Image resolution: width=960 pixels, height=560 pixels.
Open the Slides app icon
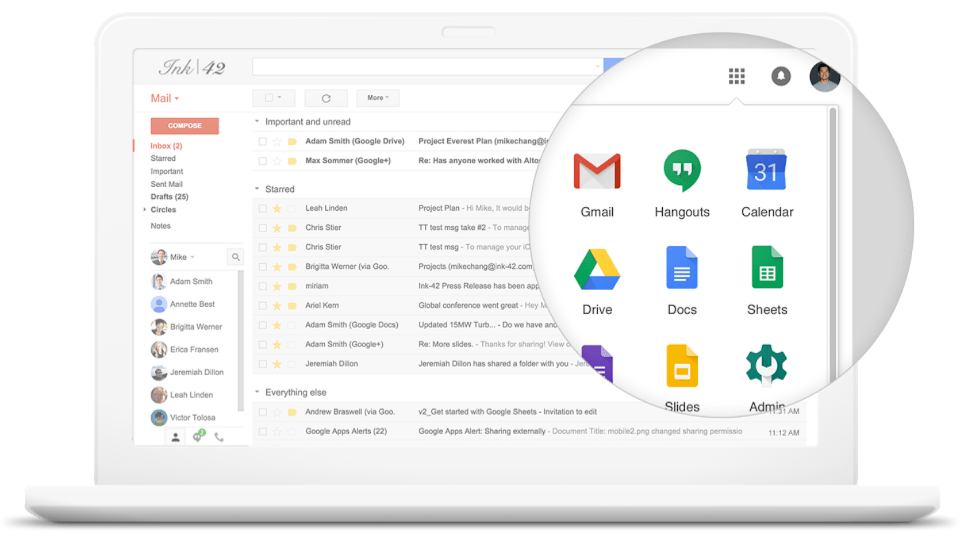point(682,366)
